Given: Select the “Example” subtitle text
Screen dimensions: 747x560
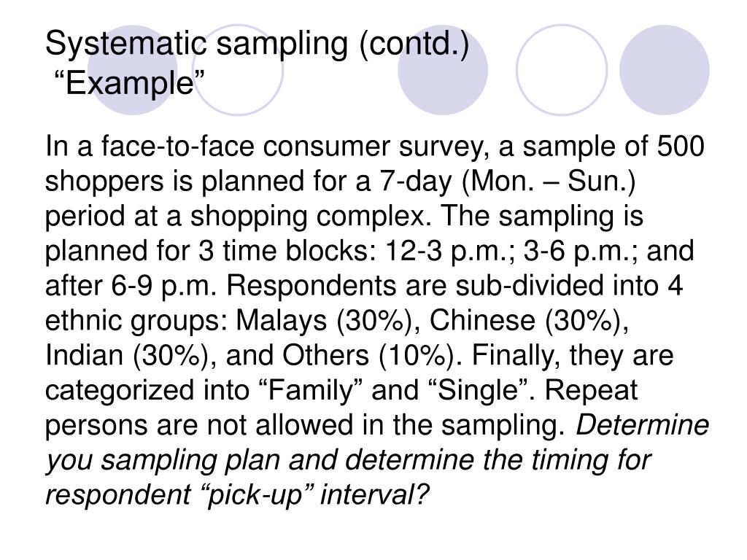Looking at the screenshot, I should [130, 82].
